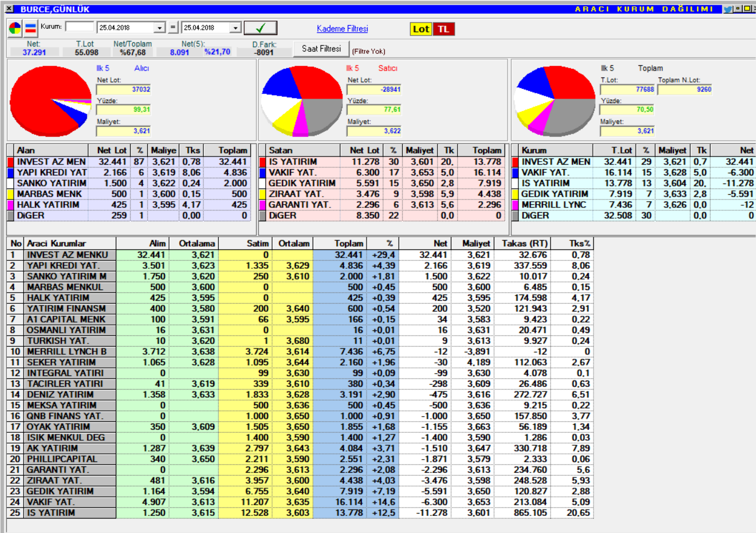Focus the Kurum input field
The image size is (756, 533).
coord(80,26)
